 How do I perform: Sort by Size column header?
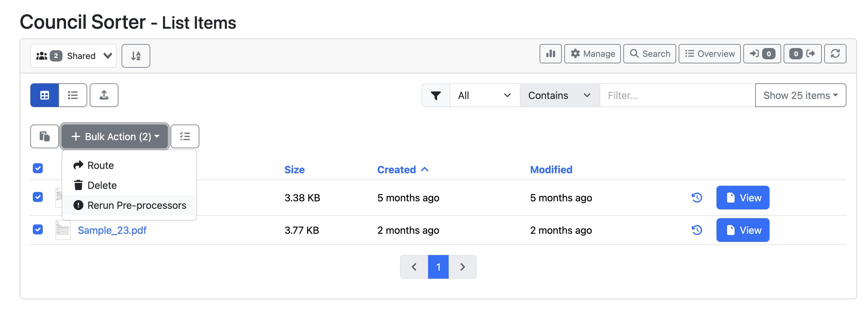[x=294, y=170]
